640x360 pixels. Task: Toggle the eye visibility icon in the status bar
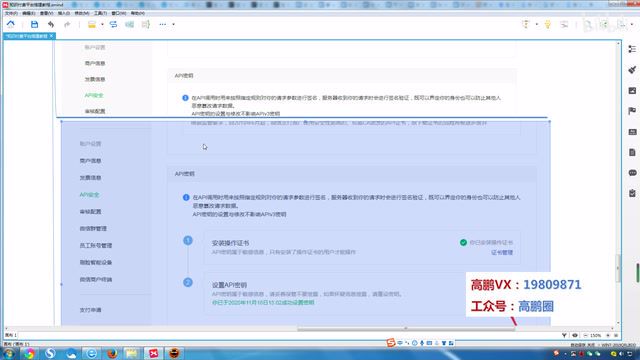click(x=575, y=335)
